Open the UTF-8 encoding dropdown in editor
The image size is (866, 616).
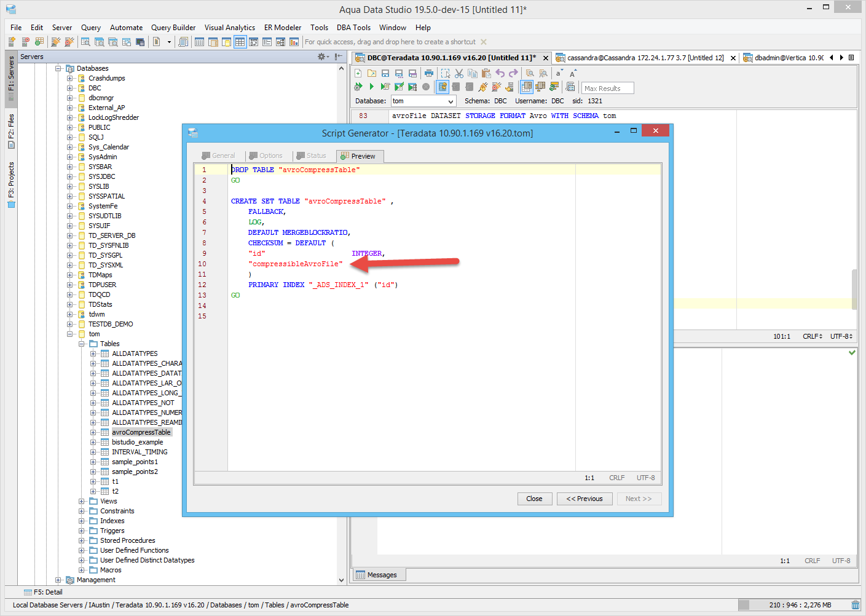point(841,336)
